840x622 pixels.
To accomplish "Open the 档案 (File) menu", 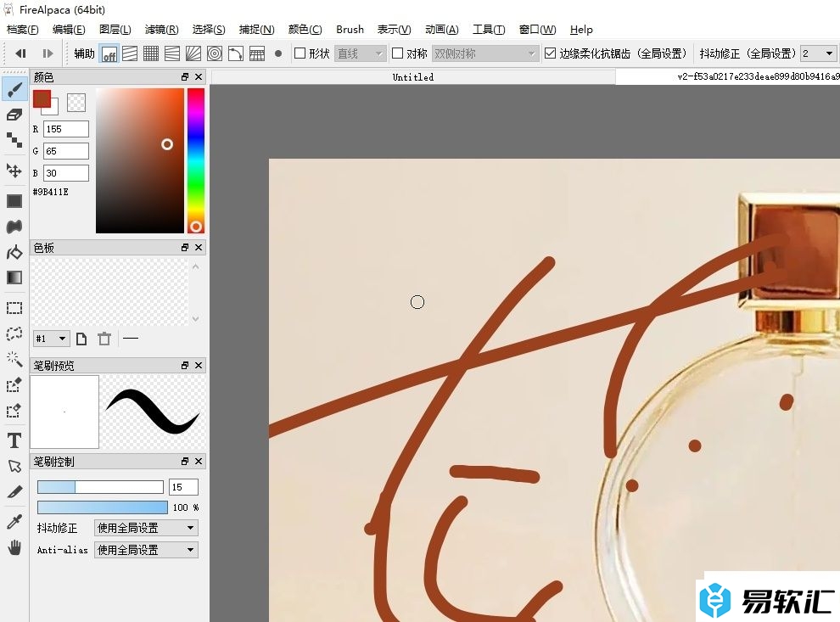I will [x=23, y=30].
